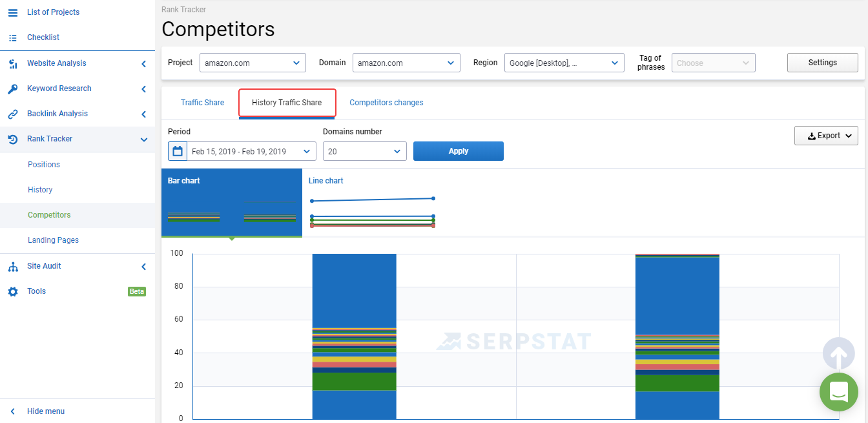Expand the Backlink Analysis submenu chevron
This screenshot has height=423, width=868.
pos(143,114)
